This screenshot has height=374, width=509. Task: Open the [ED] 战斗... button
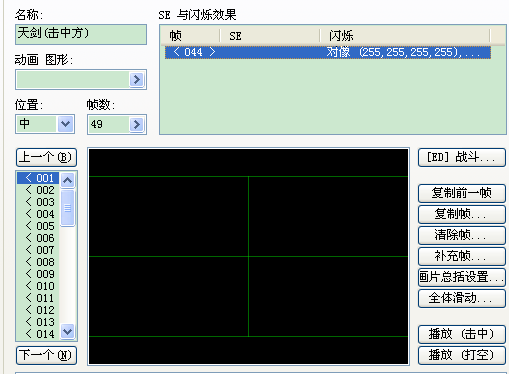[461, 157]
